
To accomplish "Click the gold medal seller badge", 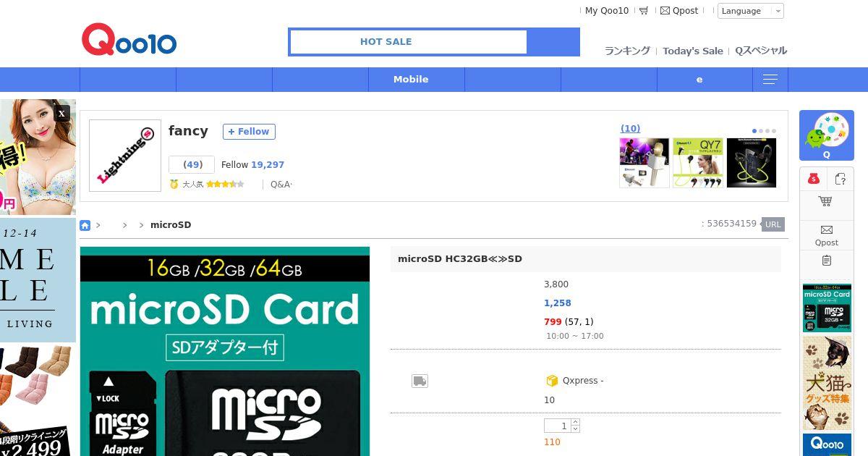I will [174, 185].
